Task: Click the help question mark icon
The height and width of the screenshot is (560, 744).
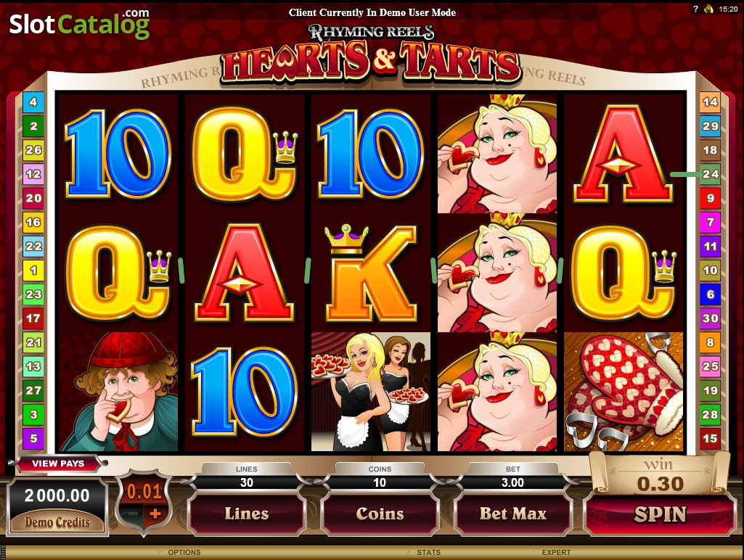Action: 695,9
